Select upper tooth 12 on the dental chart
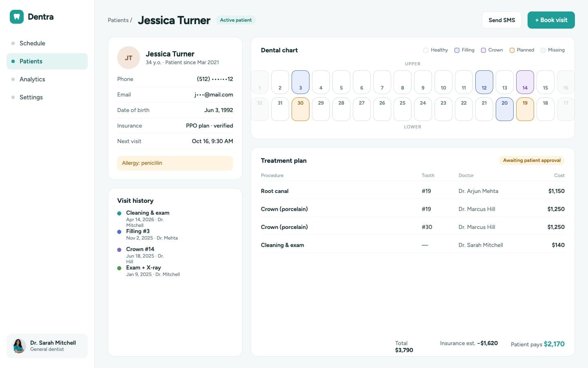Screen dimensions: 588x368 pyautogui.click(x=484, y=82)
